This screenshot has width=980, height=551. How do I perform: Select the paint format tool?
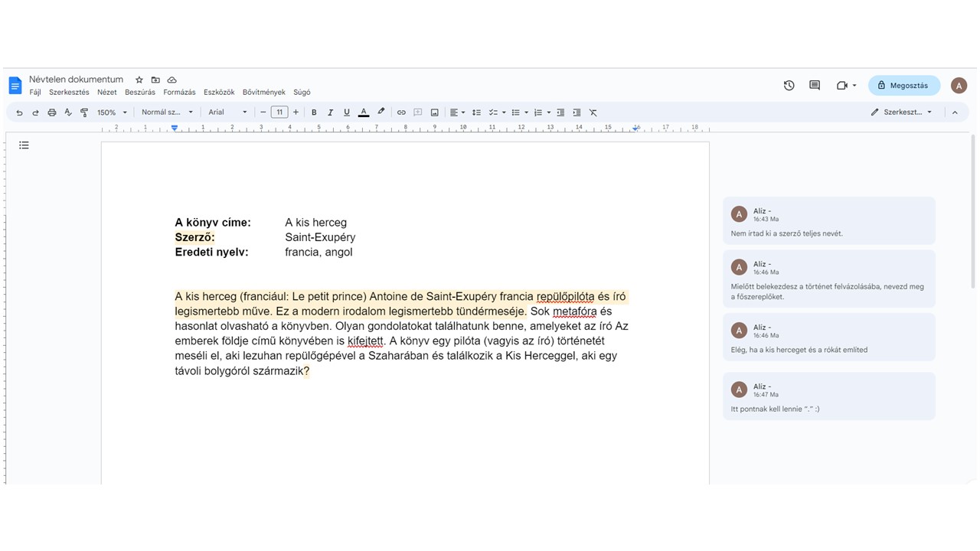pos(84,112)
